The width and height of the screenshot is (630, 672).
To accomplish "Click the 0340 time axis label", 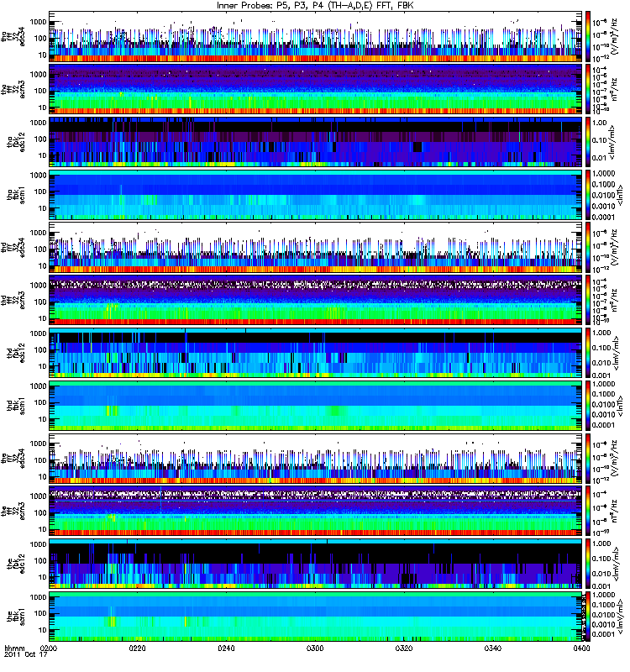I will [x=493, y=648].
